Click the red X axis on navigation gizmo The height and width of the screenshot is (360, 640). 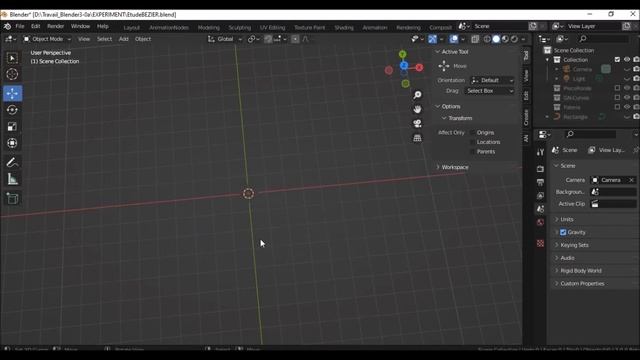coord(419,67)
